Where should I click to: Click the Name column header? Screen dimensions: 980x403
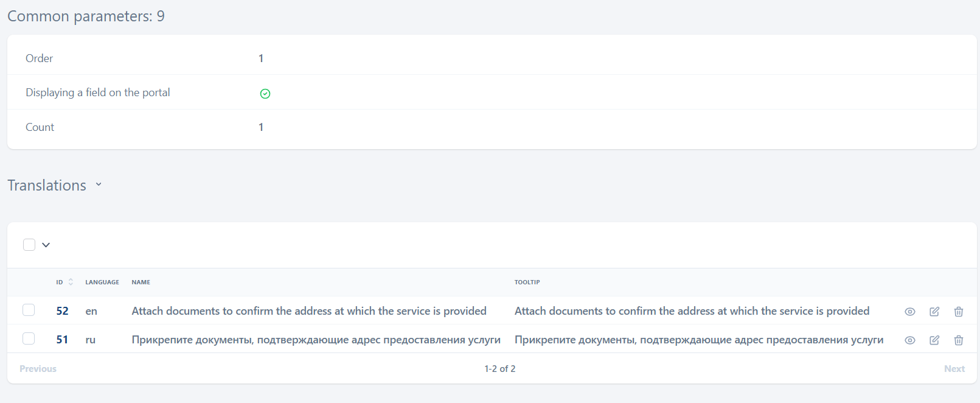[x=141, y=282]
